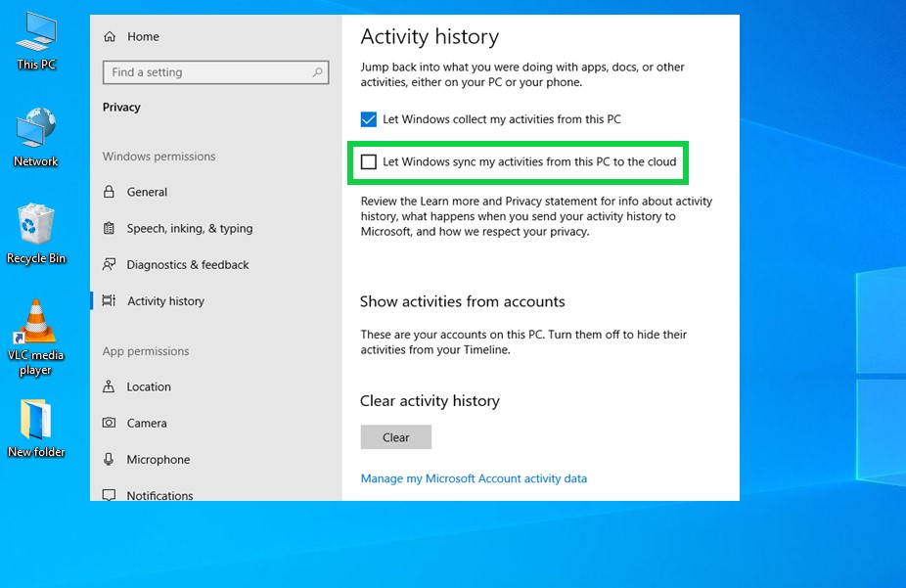Click the Network desktop icon
This screenshot has width=906, height=588.
pyautogui.click(x=36, y=129)
